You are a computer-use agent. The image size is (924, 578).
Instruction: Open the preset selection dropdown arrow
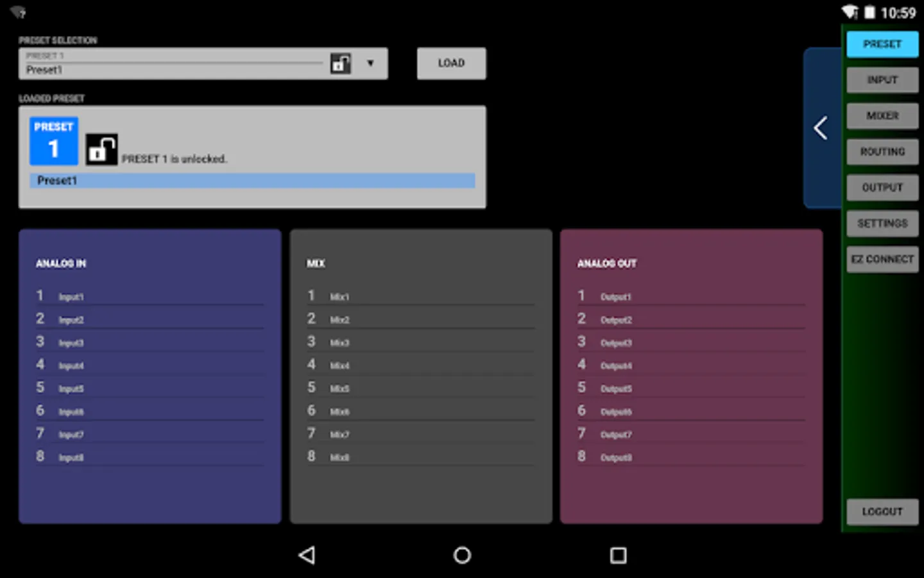(370, 63)
